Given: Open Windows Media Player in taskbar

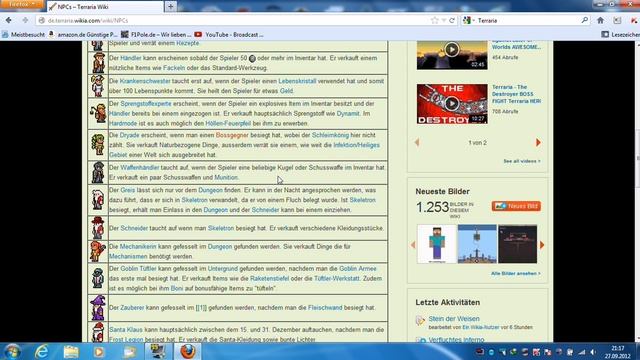Looking at the screenshot, I should [x=99, y=351].
